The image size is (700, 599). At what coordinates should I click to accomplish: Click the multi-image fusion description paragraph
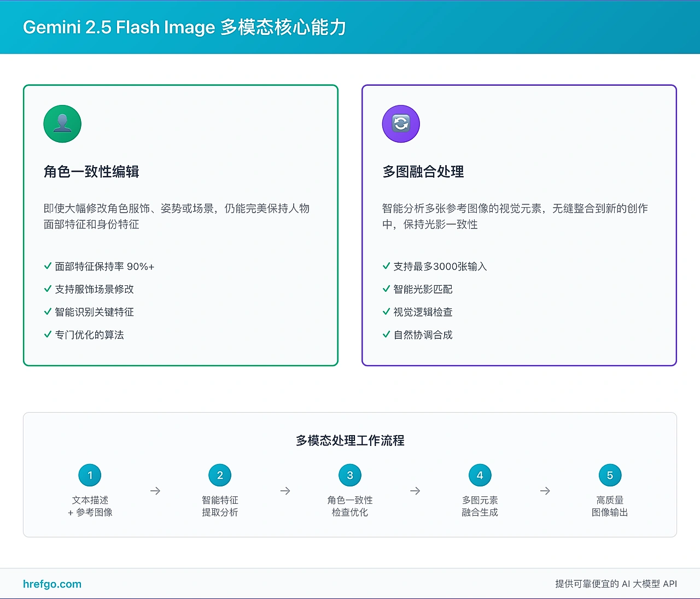click(515, 216)
